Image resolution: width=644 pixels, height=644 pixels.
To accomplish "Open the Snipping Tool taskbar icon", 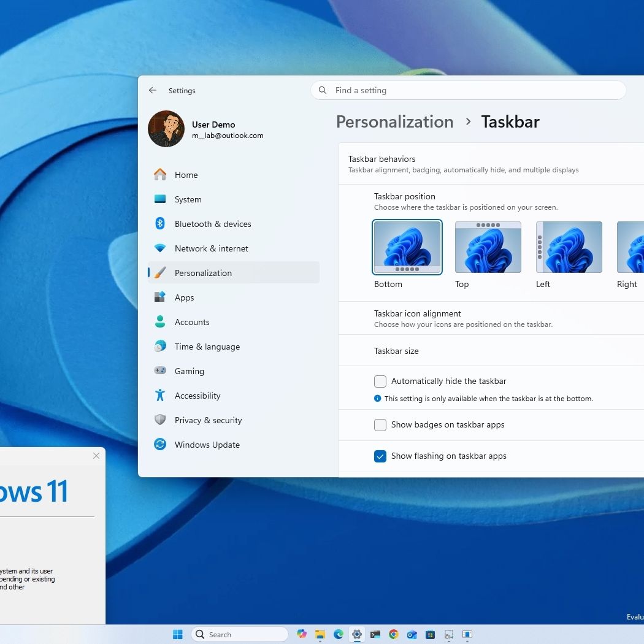I will (x=448, y=634).
